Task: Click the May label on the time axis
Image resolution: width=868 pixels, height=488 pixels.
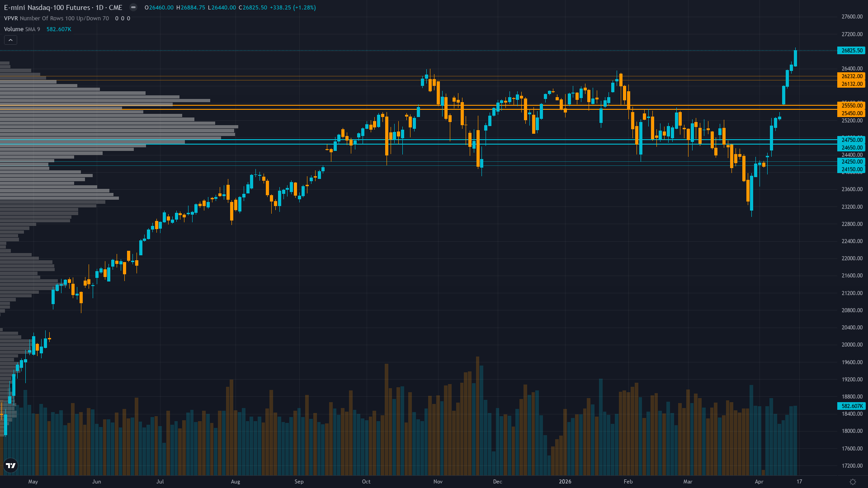Action: [x=33, y=482]
